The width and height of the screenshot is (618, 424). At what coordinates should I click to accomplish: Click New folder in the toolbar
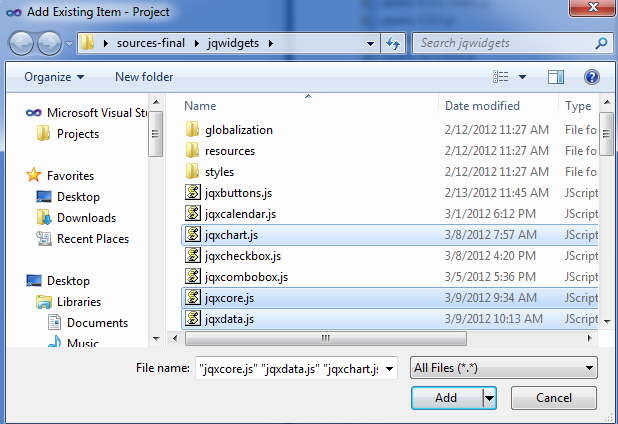click(144, 77)
